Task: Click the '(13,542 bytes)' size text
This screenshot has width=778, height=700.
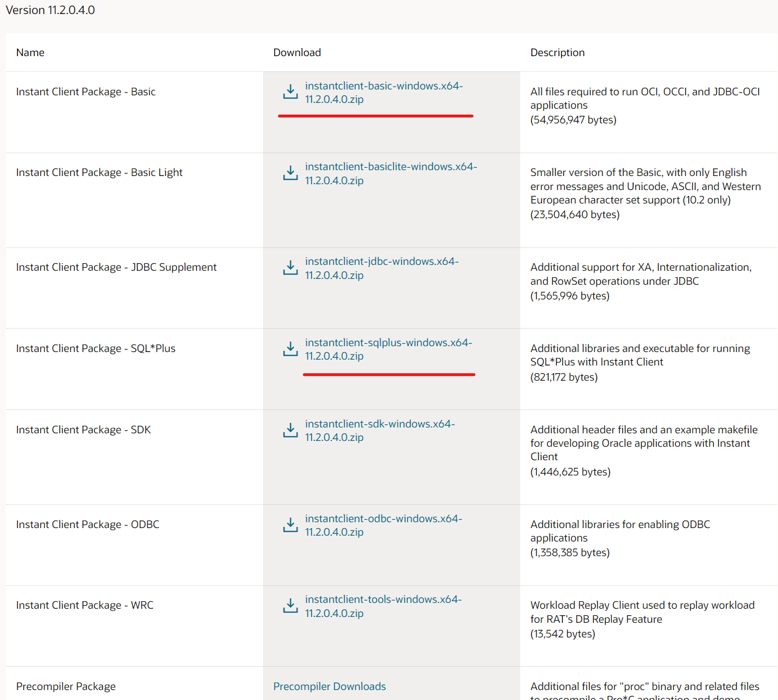Action: click(563, 634)
